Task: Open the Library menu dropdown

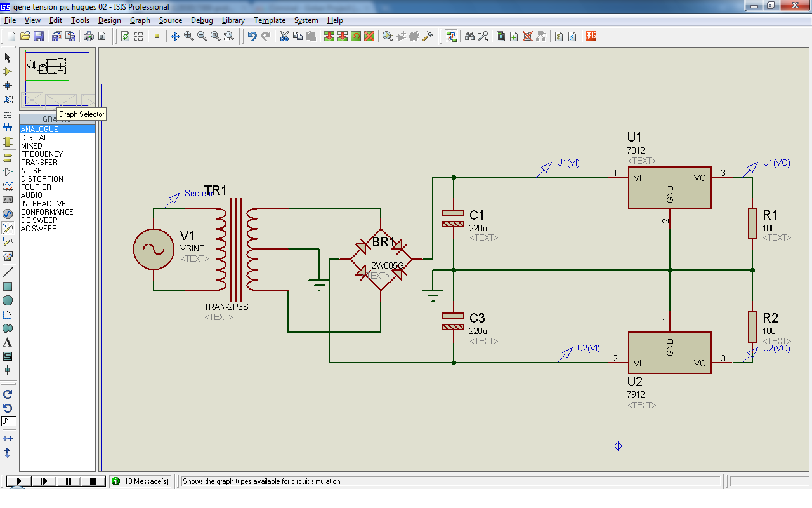Action: [233, 20]
